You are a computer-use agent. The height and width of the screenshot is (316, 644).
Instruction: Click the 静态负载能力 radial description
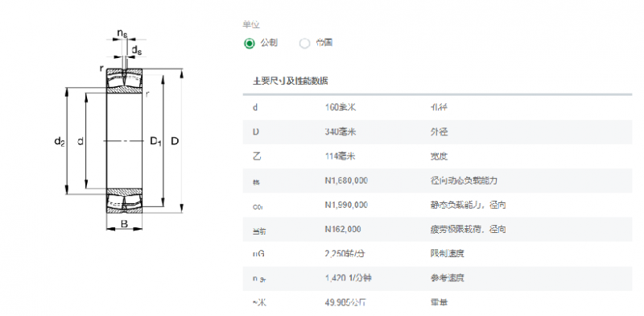[x=468, y=205]
